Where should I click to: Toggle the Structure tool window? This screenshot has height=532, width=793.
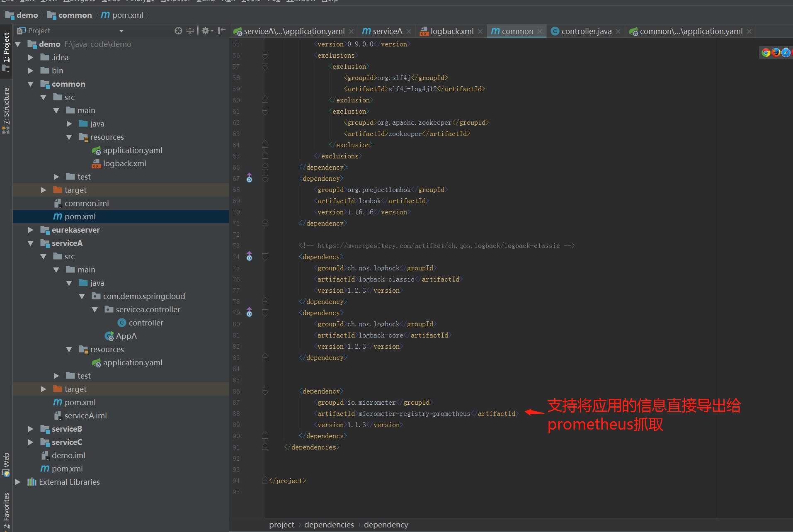tap(6, 110)
